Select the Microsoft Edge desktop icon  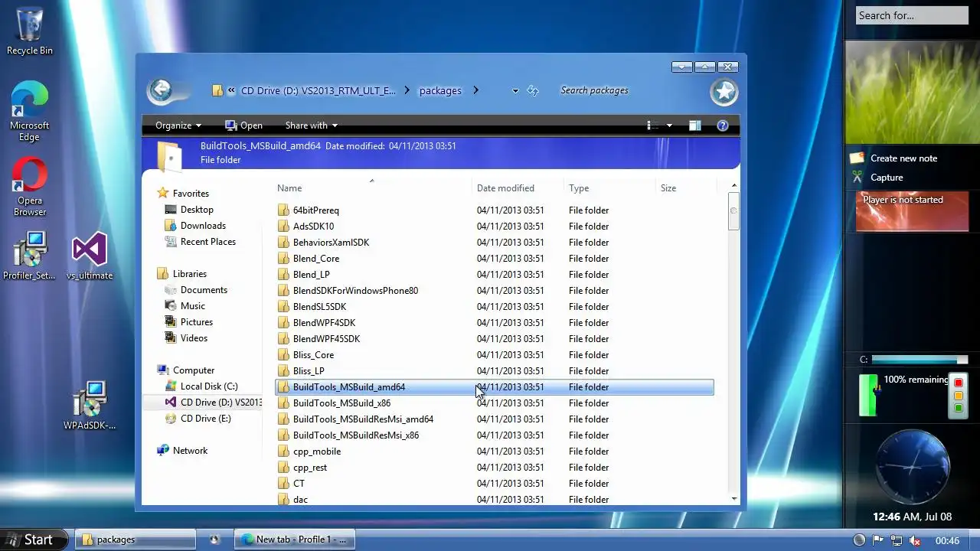click(x=29, y=112)
